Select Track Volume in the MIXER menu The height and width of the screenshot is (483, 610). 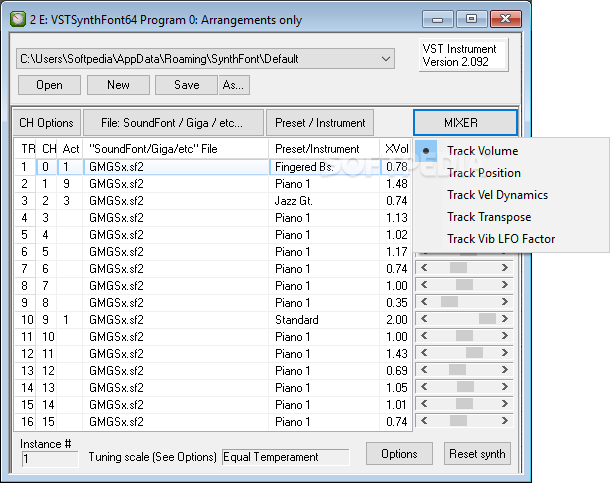coord(511,151)
